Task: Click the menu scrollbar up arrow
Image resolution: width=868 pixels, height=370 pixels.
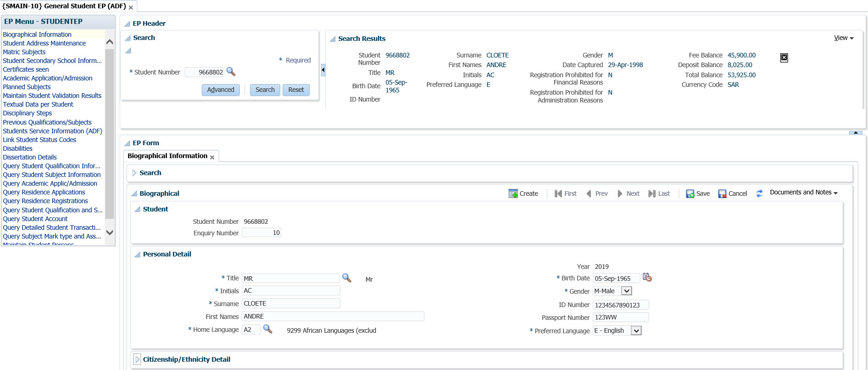Action: tap(109, 42)
